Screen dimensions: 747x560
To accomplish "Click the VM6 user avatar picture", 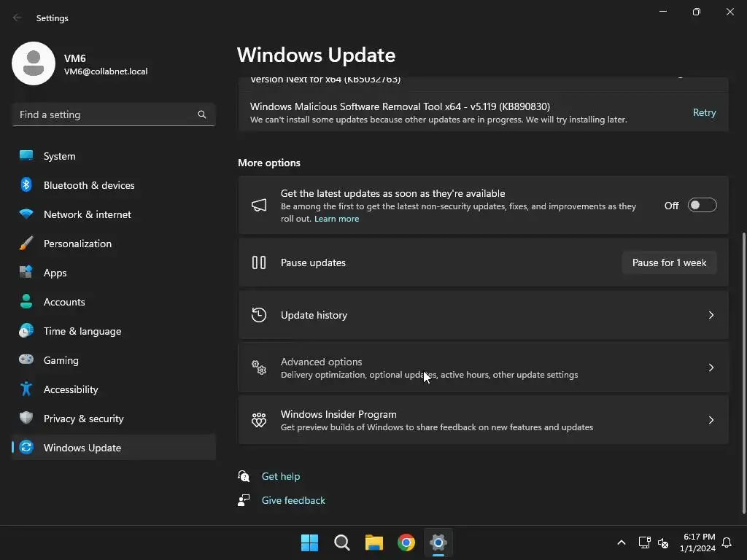I will click(34, 63).
